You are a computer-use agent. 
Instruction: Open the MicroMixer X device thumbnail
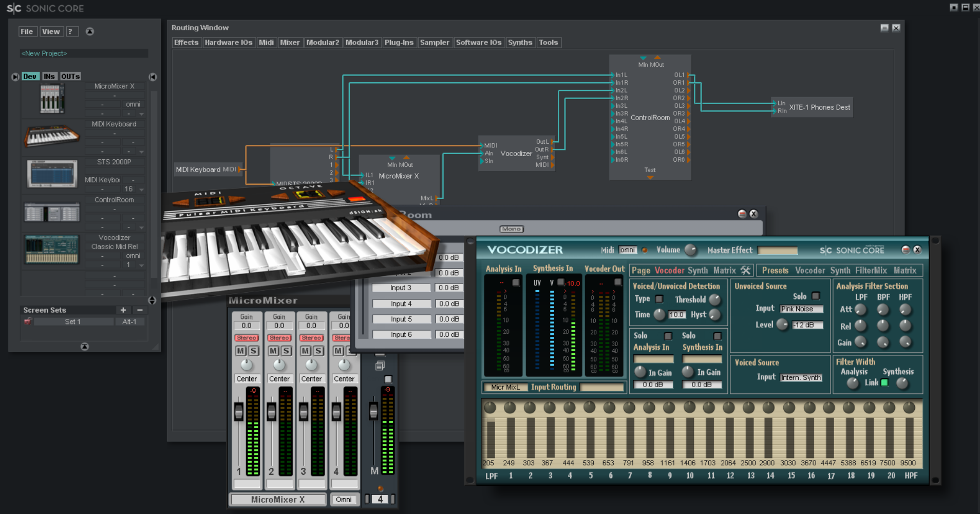click(52, 98)
